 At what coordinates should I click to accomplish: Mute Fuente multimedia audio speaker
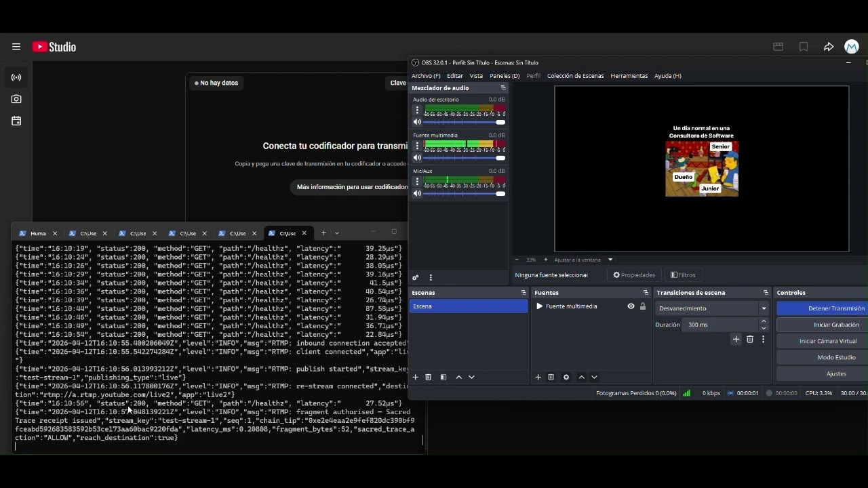pos(417,158)
